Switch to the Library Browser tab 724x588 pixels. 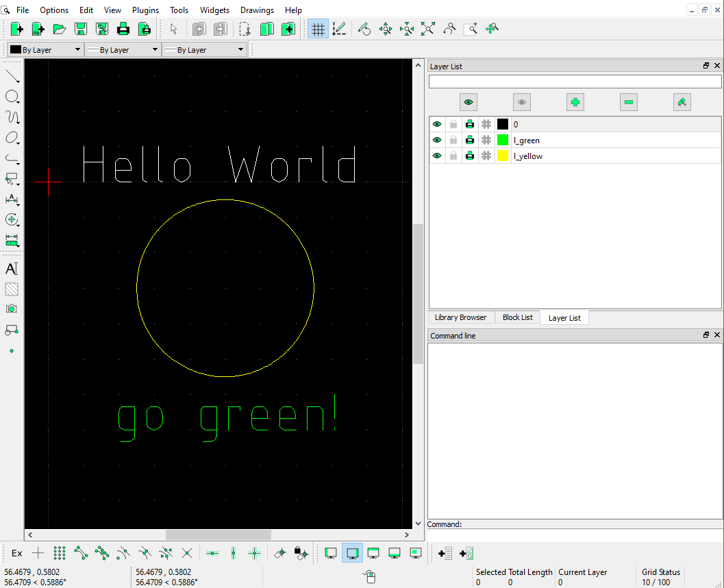coord(460,317)
